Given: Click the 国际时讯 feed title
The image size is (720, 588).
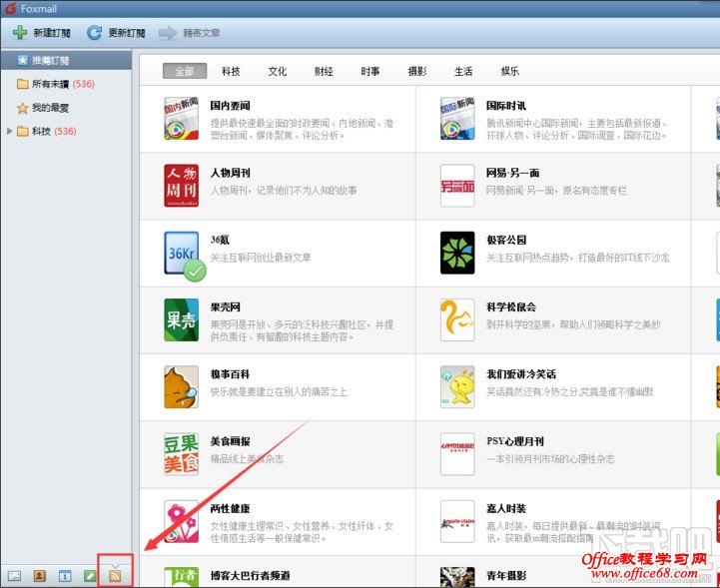Looking at the screenshot, I should click(506, 106).
